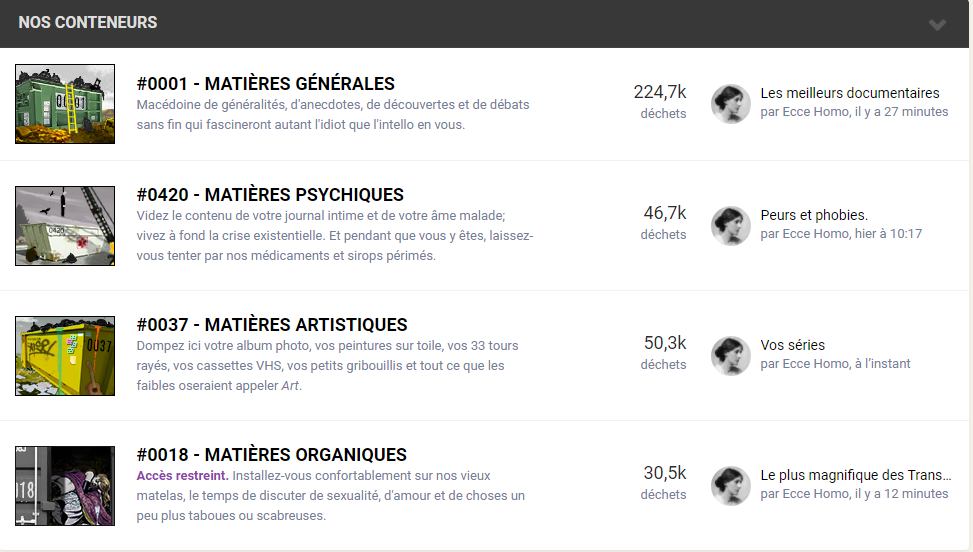Image resolution: width=973 pixels, height=552 pixels.
Task: Open the green container #0001 thumbnail
Action: (x=65, y=104)
